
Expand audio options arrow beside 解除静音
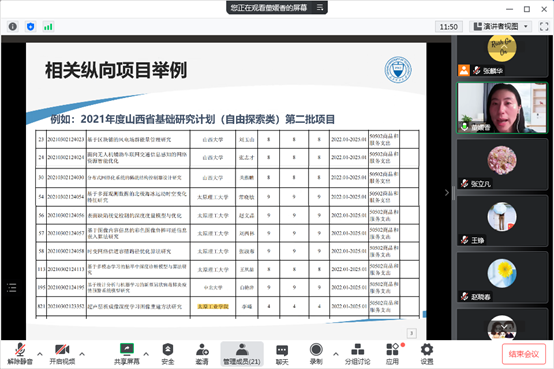point(40,353)
